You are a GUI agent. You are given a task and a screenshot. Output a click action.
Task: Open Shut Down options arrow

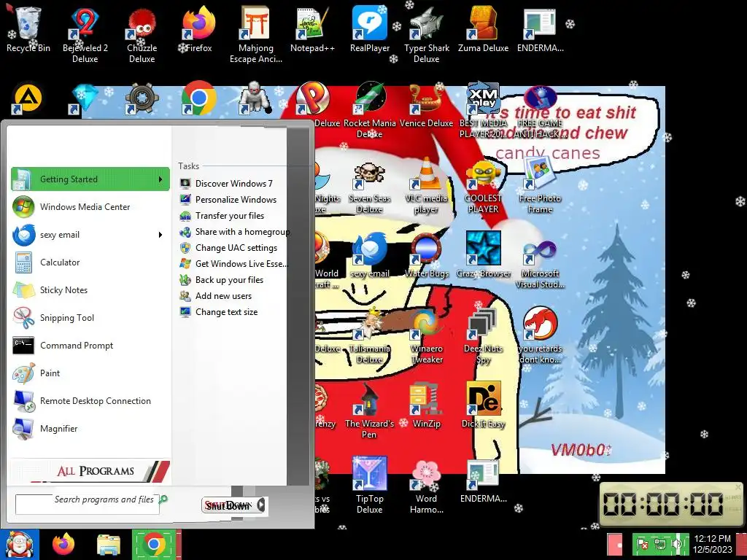point(261,505)
